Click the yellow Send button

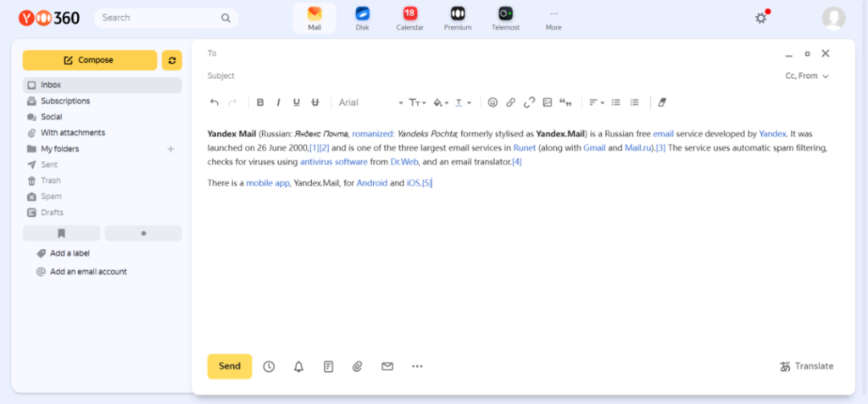coord(230,367)
